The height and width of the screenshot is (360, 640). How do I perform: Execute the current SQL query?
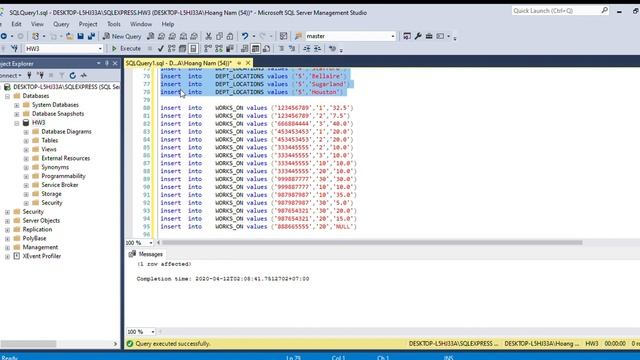(x=126, y=49)
